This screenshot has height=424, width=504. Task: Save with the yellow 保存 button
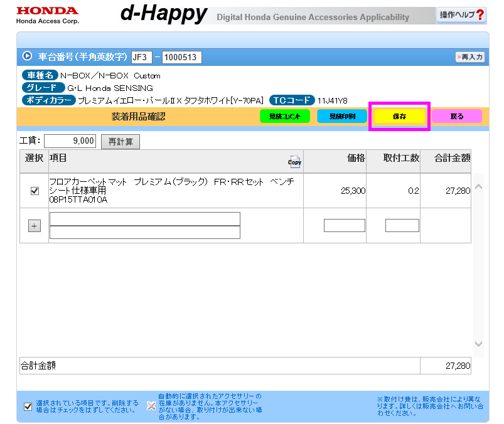pyautogui.click(x=399, y=117)
